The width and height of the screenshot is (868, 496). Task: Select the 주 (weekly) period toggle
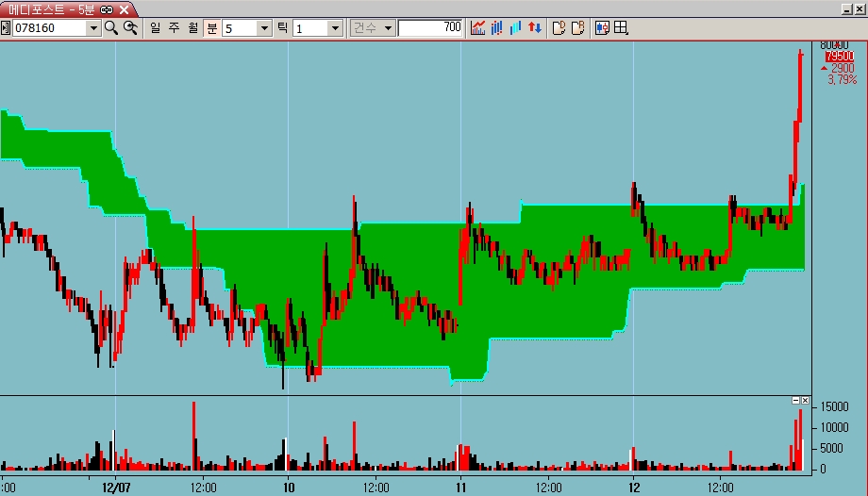click(x=174, y=28)
